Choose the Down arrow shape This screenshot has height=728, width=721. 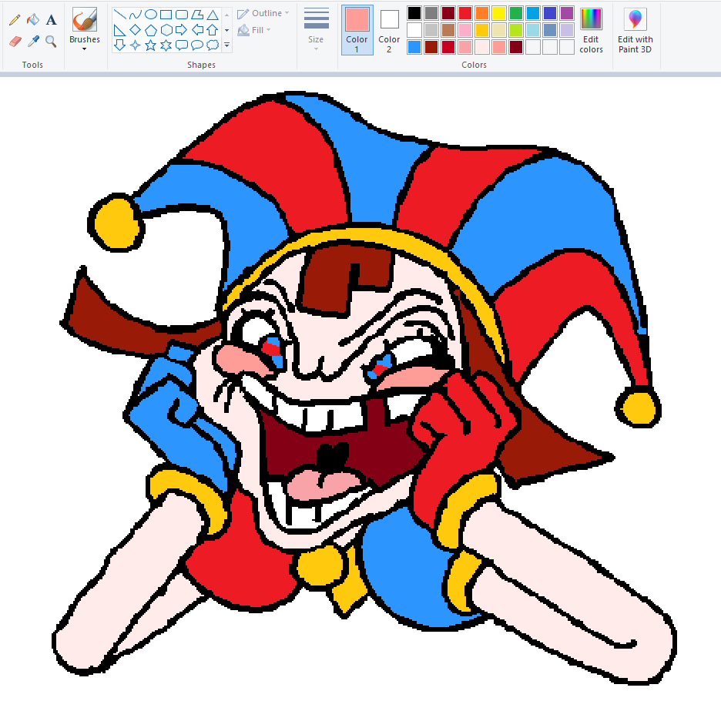click(x=119, y=45)
